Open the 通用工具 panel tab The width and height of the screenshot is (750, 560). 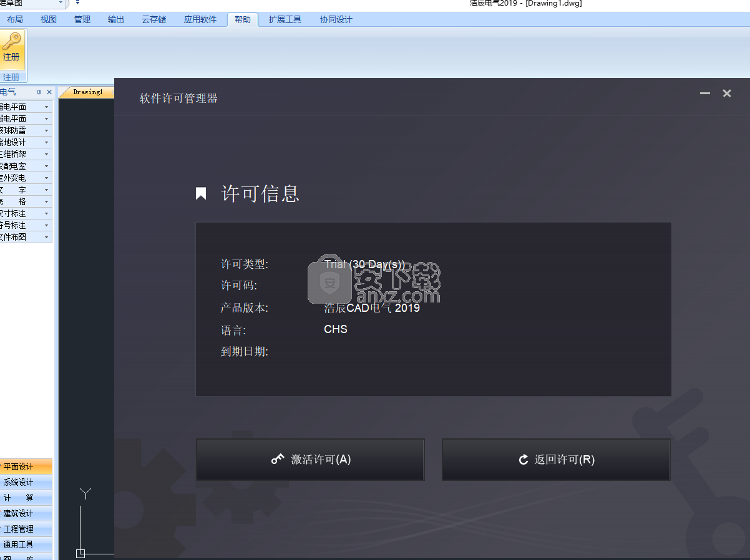click(26, 544)
